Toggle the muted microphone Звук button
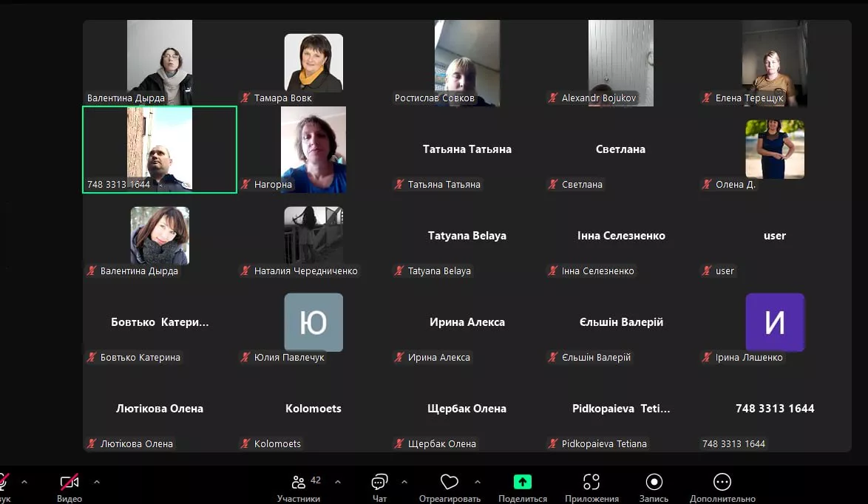The height and width of the screenshot is (504, 868). point(4,483)
